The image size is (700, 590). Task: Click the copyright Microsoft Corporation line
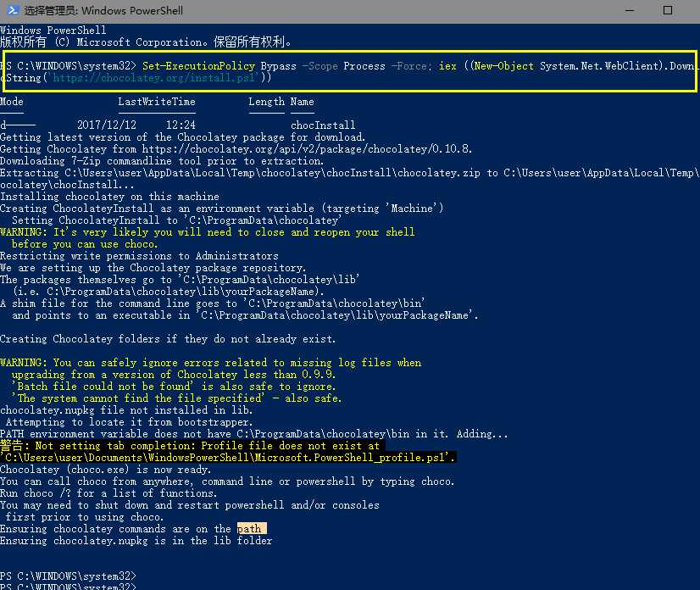pos(146,42)
